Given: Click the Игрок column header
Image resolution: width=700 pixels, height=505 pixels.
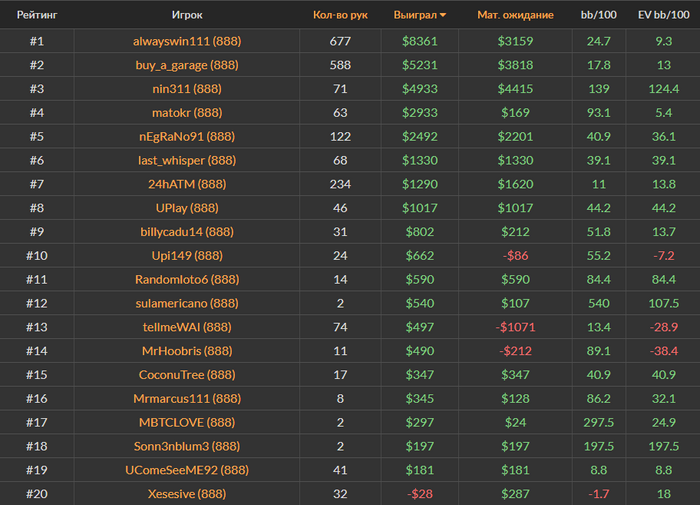Looking at the screenshot, I should (186, 16).
